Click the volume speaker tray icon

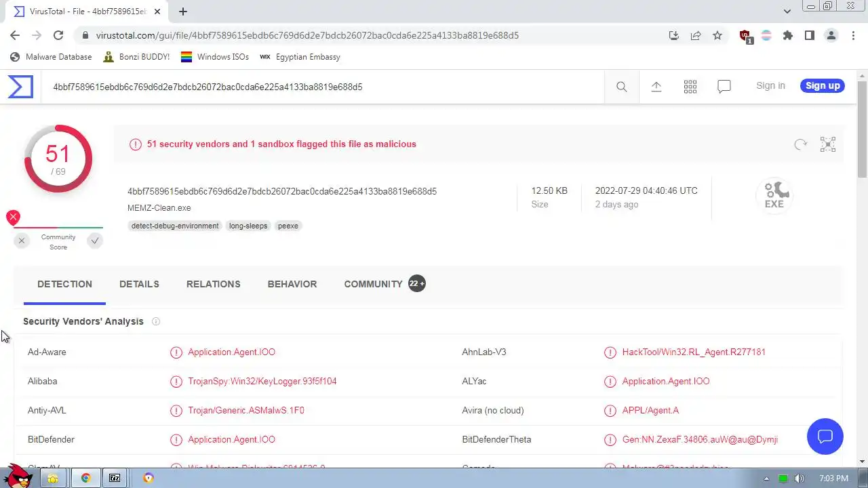[800, 479]
